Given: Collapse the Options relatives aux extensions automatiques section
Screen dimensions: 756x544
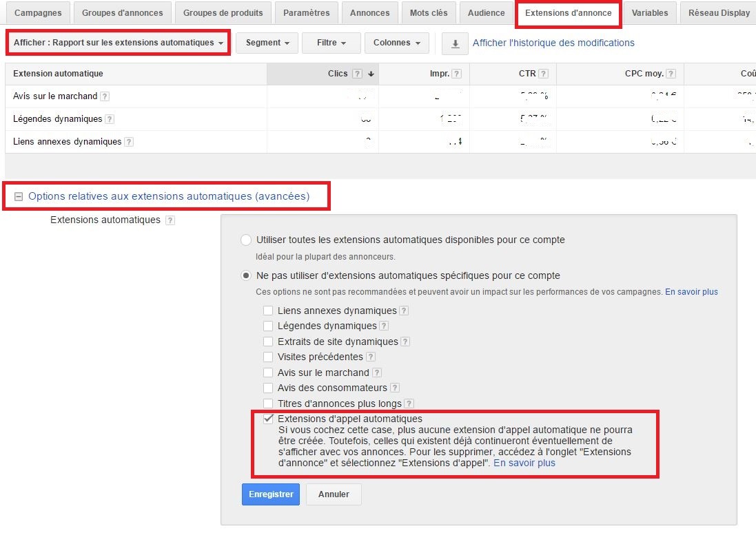Looking at the screenshot, I should (x=19, y=196).
